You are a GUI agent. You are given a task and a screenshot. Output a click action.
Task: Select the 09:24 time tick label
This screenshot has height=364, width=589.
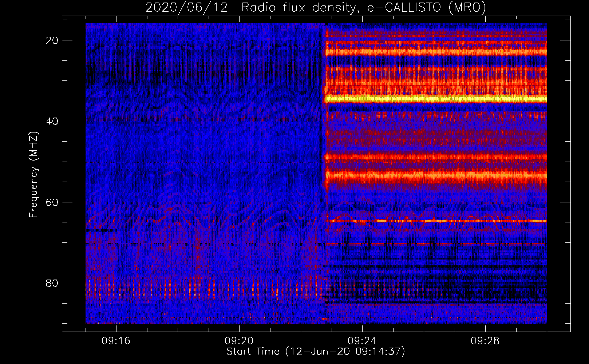click(x=362, y=341)
